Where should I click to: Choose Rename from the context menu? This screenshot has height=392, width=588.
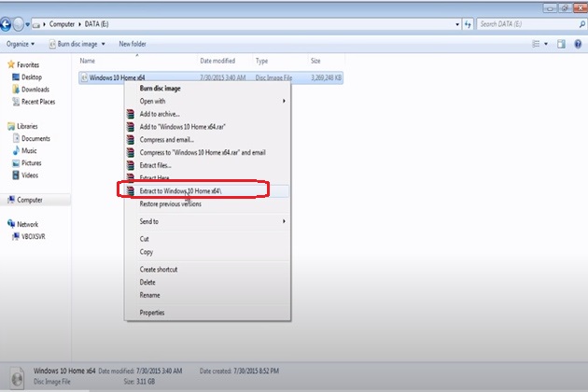[x=207, y=295]
